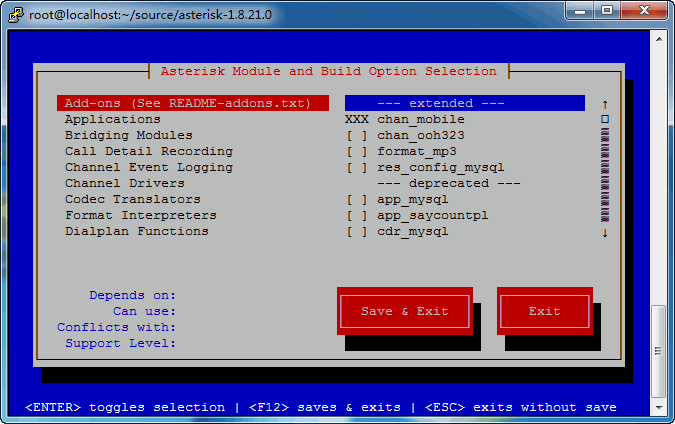
Task: Click the module list down arrow
Action: point(605,232)
